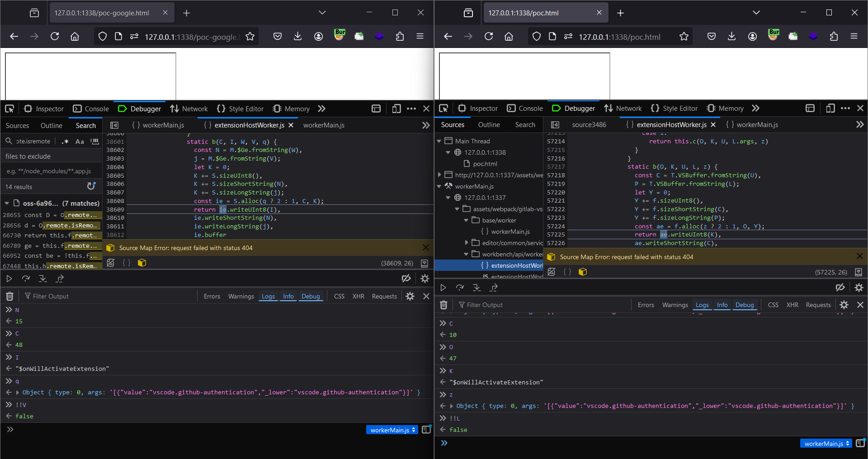Image resolution: width=868 pixels, height=459 pixels.
Task: Toggle Requests filter in the right console
Action: pyautogui.click(x=818, y=305)
